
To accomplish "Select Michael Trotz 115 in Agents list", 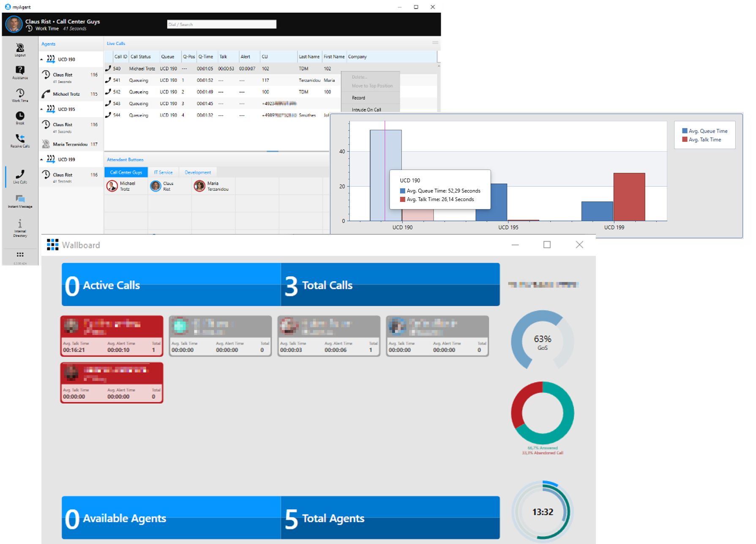I will pos(71,94).
